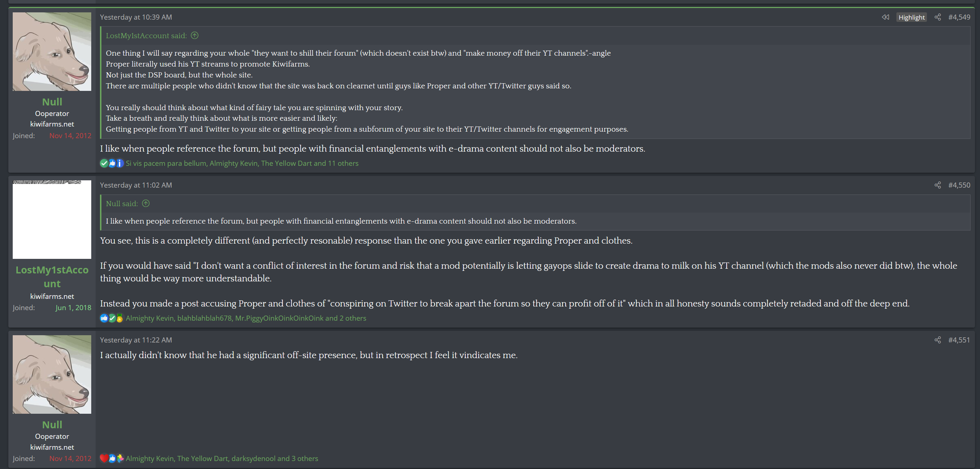The height and width of the screenshot is (469, 980).
Task: Jump to quoted LostMy1stAccount post arrow
Action: click(x=194, y=35)
